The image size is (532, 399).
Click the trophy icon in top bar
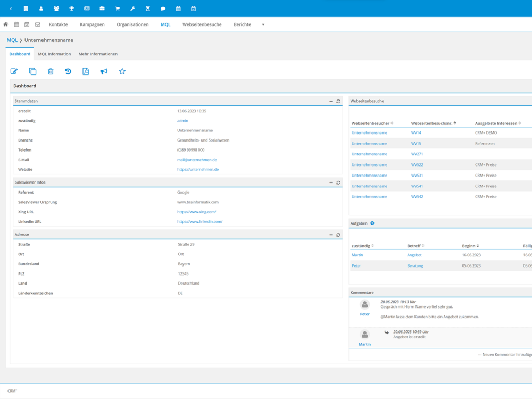pos(71,9)
